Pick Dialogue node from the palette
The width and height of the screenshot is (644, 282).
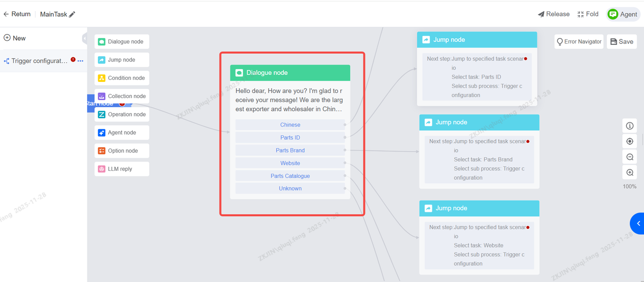click(x=122, y=42)
